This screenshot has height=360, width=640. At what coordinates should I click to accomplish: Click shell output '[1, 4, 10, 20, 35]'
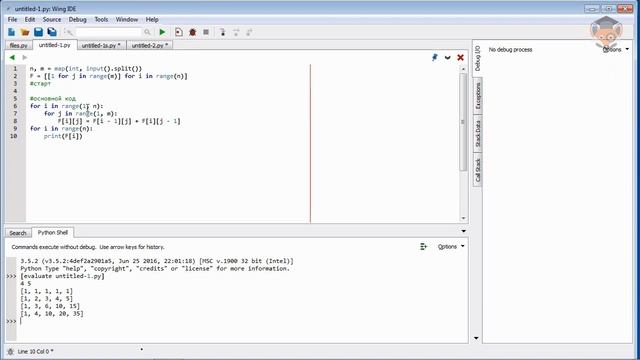click(52, 313)
